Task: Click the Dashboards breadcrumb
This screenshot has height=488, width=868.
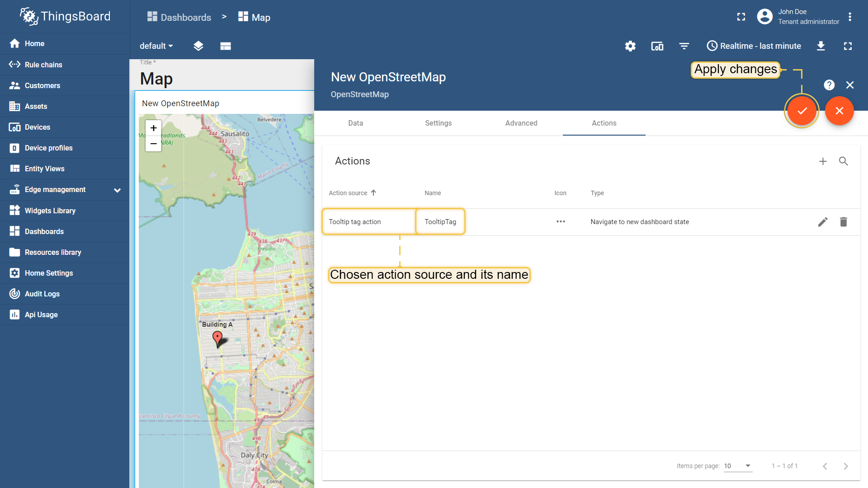Action: click(179, 17)
